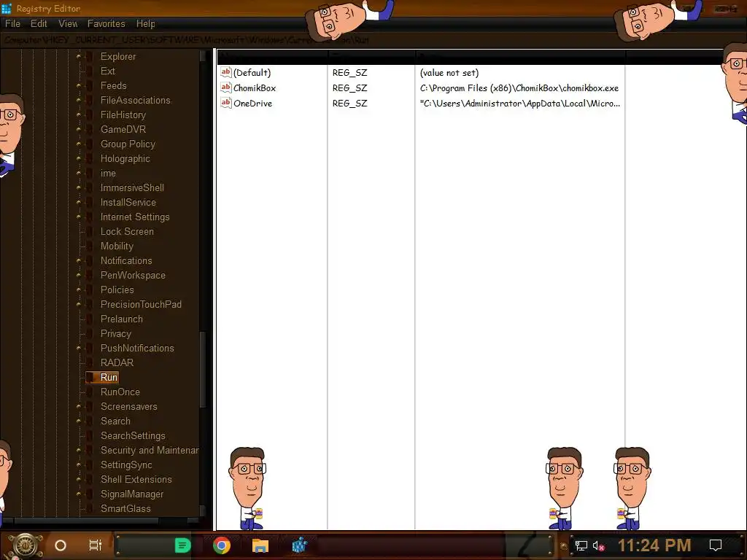Select the Mobility key
The width and height of the screenshot is (747, 560).
point(117,246)
